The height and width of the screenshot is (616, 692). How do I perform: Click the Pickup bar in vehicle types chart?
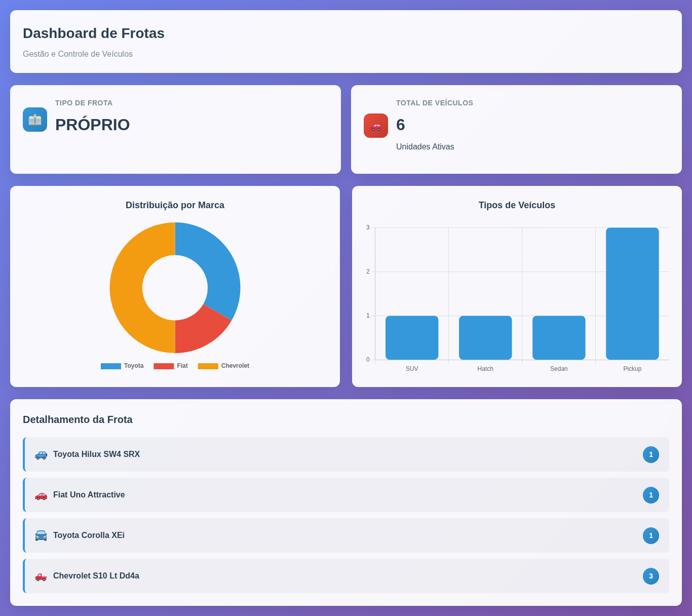[x=632, y=294]
